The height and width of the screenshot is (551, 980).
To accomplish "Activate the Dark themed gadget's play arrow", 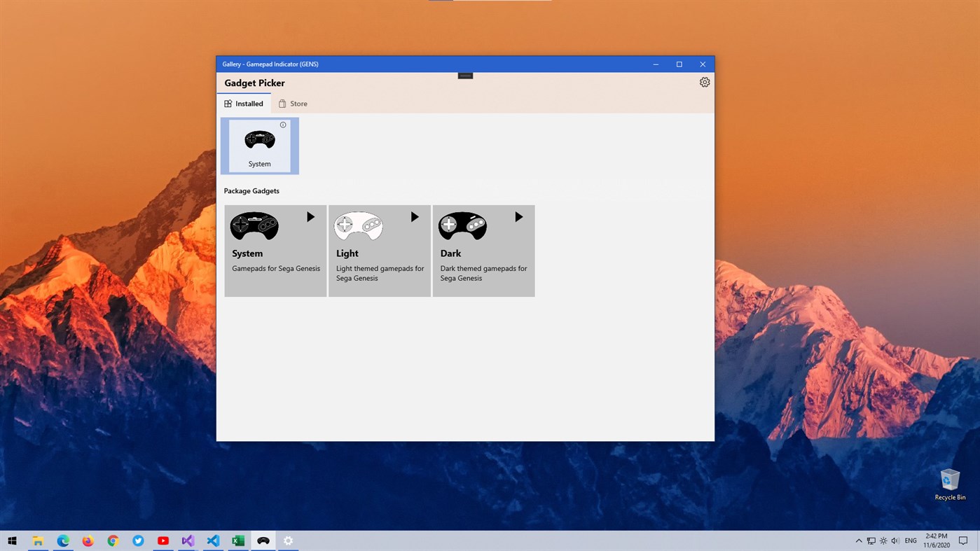I will tap(518, 216).
